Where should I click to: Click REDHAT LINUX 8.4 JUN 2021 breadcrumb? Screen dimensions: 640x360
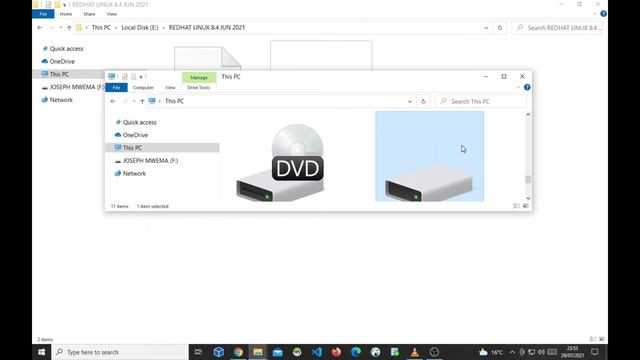pyautogui.click(x=207, y=27)
